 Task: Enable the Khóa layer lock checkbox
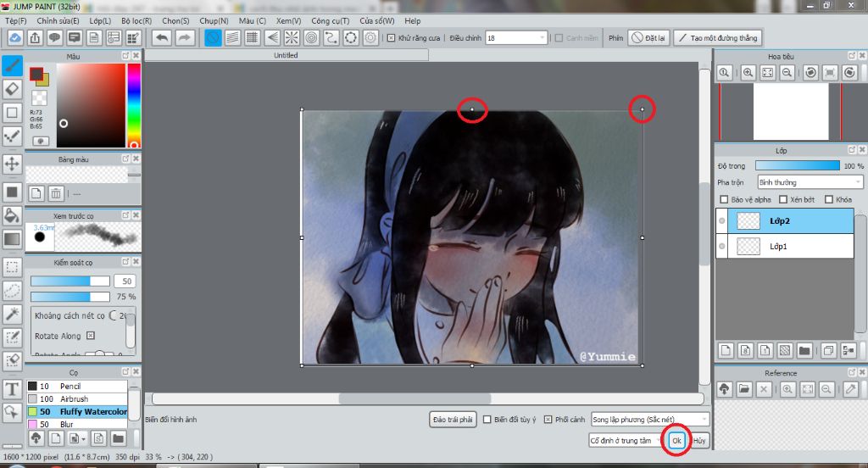(x=829, y=199)
